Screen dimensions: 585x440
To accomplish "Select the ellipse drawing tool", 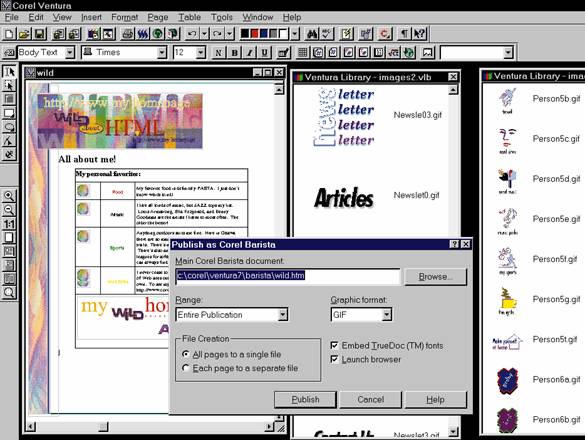I will coord(9,127).
